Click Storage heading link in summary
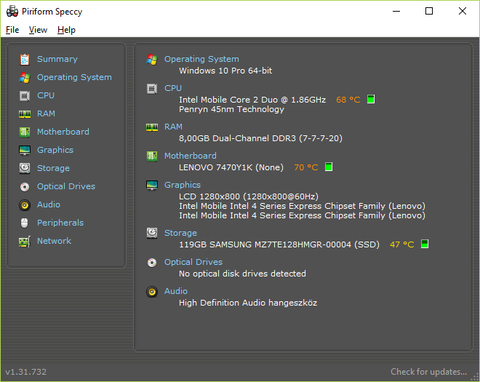Viewport: 480px width, 382px height. [180, 233]
